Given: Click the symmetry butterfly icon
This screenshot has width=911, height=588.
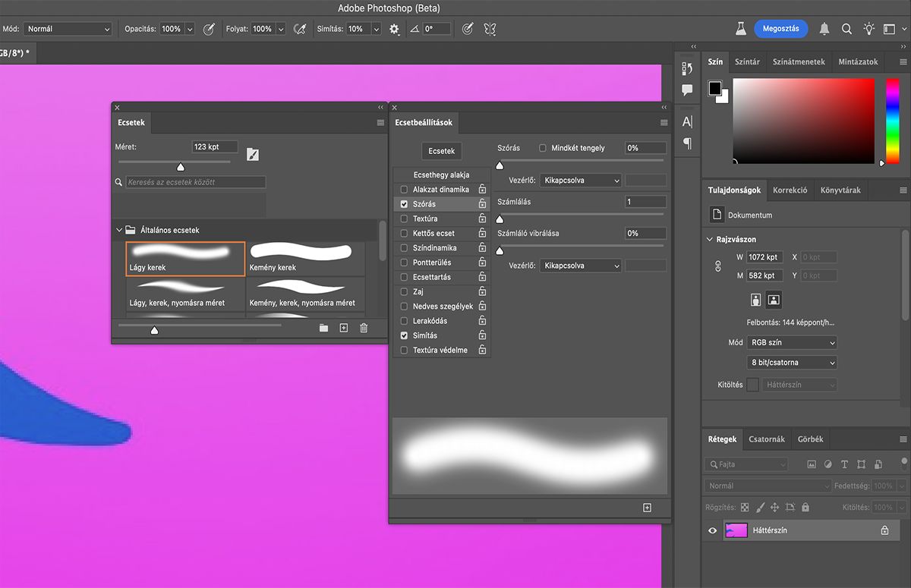Looking at the screenshot, I should tap(490, 29).
